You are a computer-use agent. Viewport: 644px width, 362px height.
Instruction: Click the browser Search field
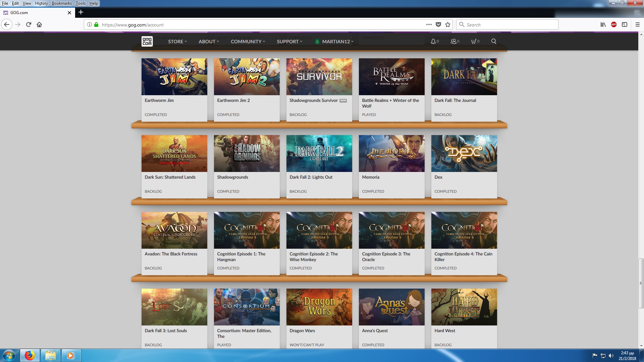point(507,24)
